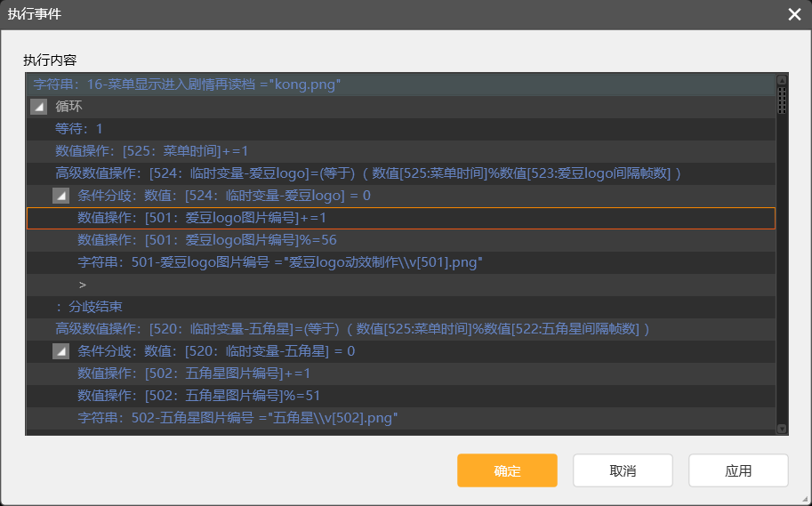The image size is (812, 506).
Task: Close the 执行事件 dialog
Action: (x=794, y=14)
